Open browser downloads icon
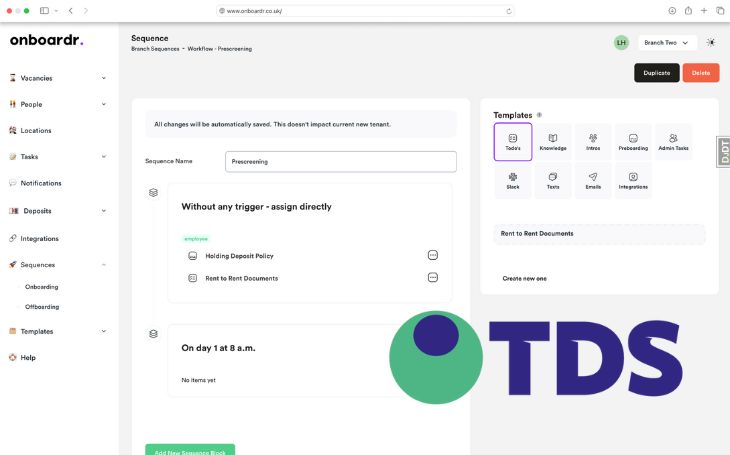 click(x=672, y=11)
